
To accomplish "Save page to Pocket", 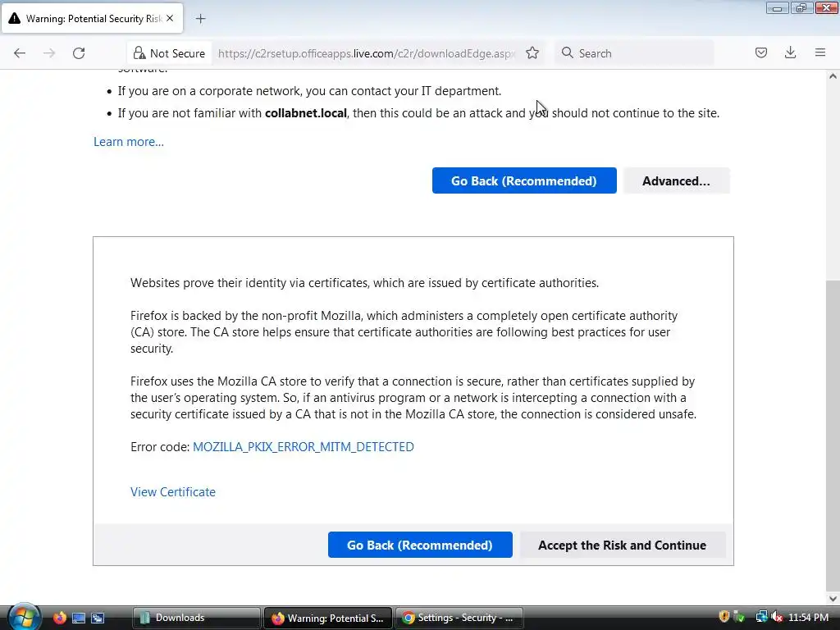I will pos(760,52).
